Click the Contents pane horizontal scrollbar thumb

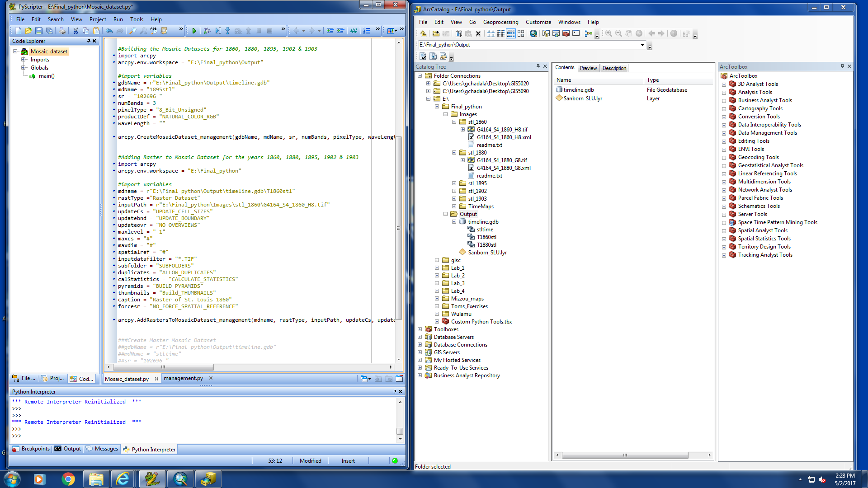pos(625,455)
